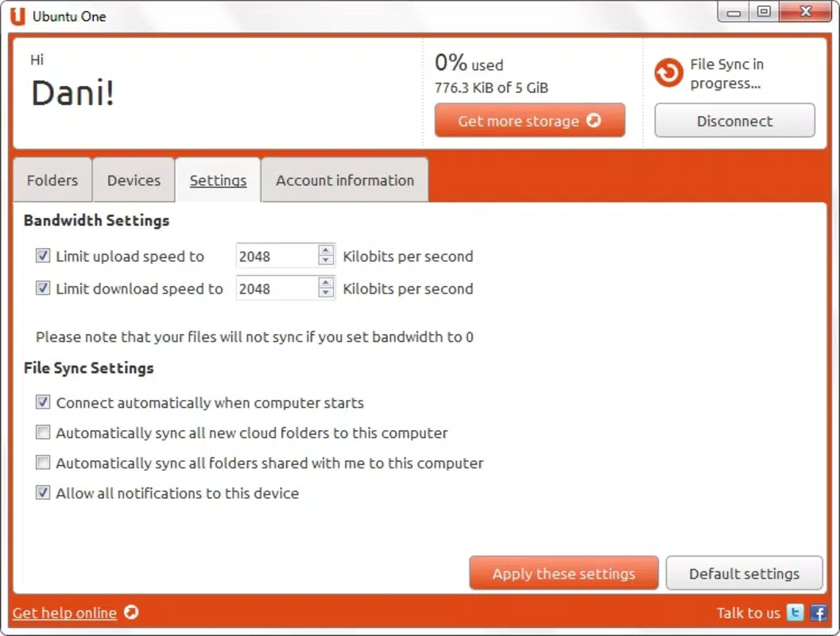Disable Connect automatically when computer starts
Image resolution: width=840 pixels, height=636 pixels.
tap(43, 401)
